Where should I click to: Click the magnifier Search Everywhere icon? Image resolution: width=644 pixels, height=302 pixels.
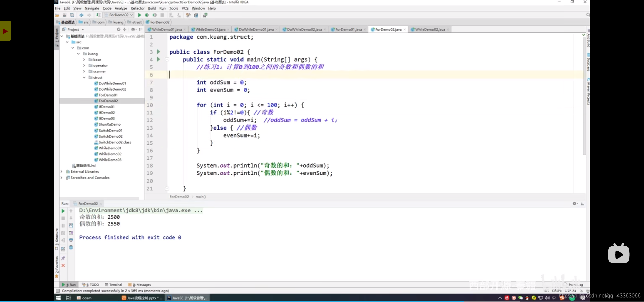coord(588,15)
